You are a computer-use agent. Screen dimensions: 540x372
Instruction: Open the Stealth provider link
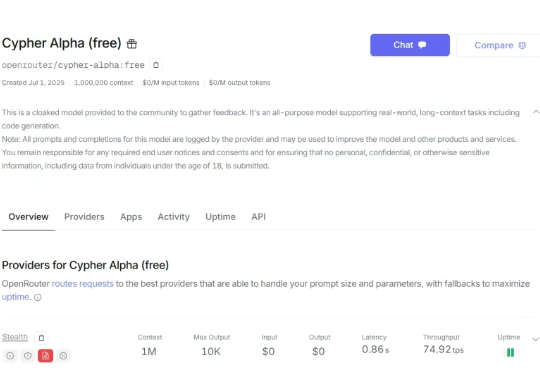point(15,337)
